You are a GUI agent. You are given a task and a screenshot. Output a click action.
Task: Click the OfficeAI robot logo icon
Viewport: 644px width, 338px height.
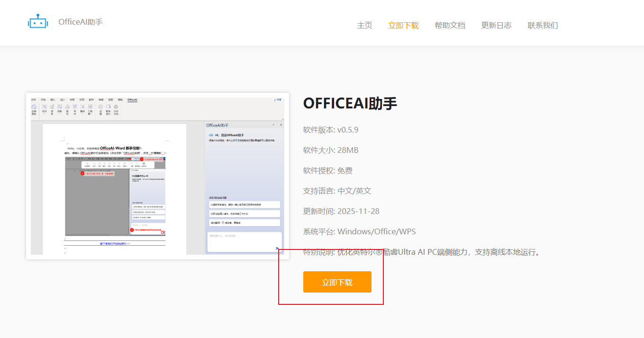coord(38,22)
